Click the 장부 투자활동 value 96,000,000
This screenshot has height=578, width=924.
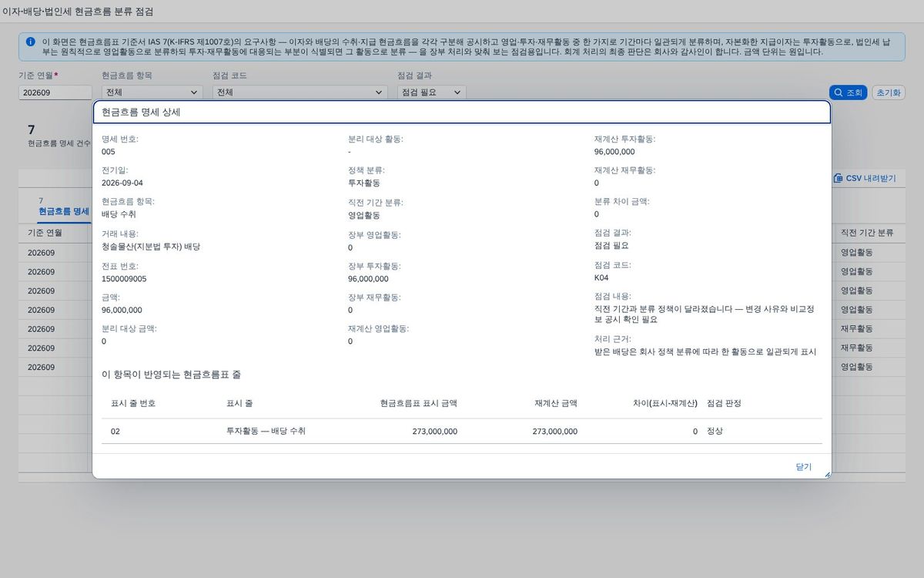(368, 279)
